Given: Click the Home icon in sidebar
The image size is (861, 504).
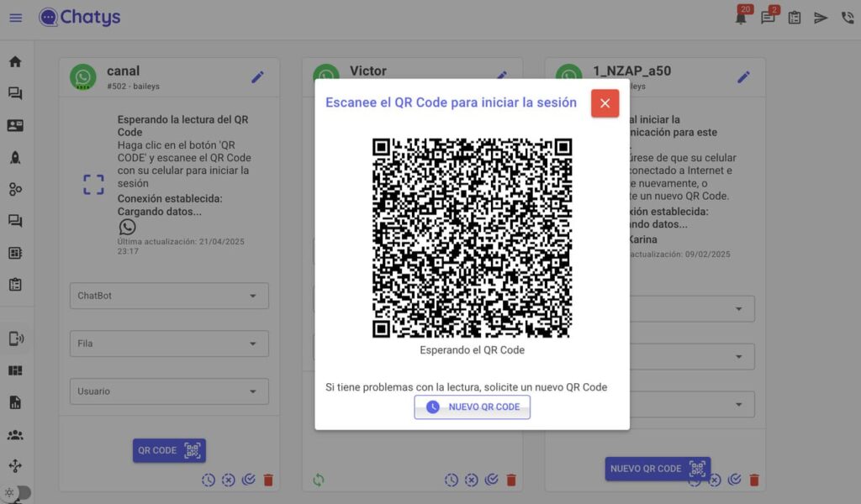Looking at the screenshot, I should pyautogui.click(x=15, y=61).
